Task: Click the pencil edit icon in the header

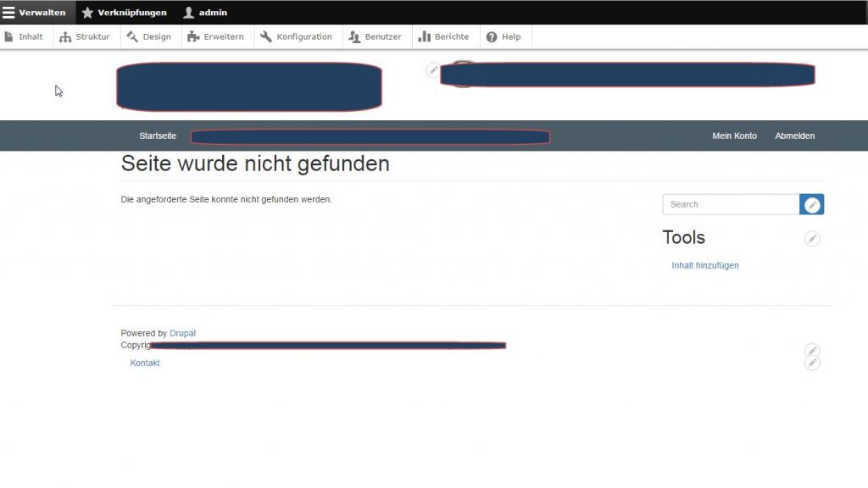Action: coord(433,70)
